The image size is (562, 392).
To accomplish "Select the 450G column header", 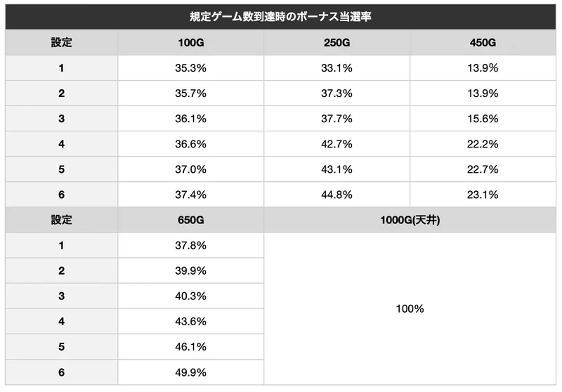I will [483, 43].
